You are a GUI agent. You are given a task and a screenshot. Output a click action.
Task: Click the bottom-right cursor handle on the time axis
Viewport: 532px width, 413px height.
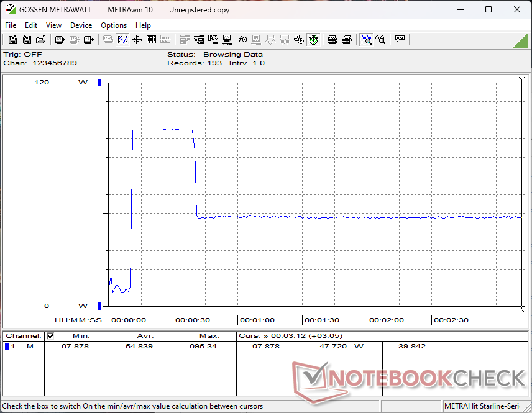click(522, 309)
